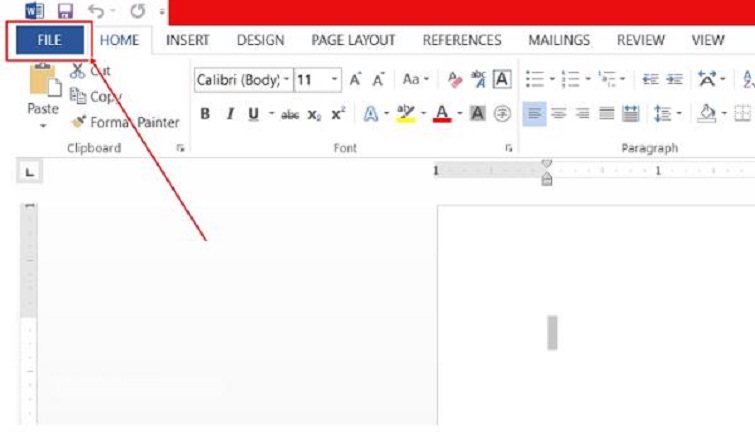
Task: Toggle Bold formatting
Action: coord(205,114)
